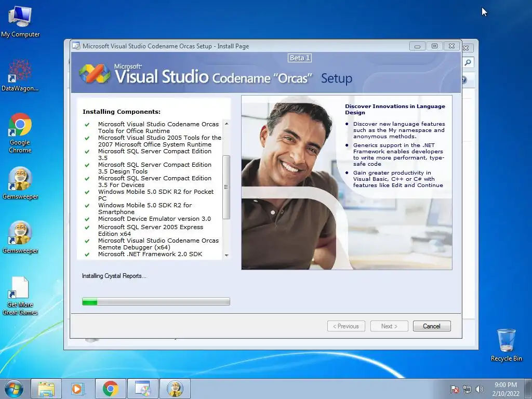The image size is (532, 399).
Task: Click the Cancel button
Action: (432, 326)
